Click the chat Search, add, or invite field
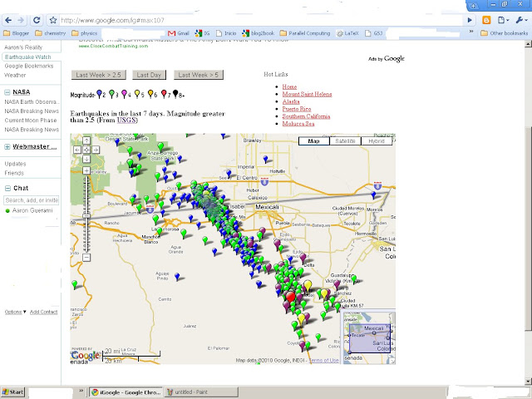 click(x=32, y=200)
